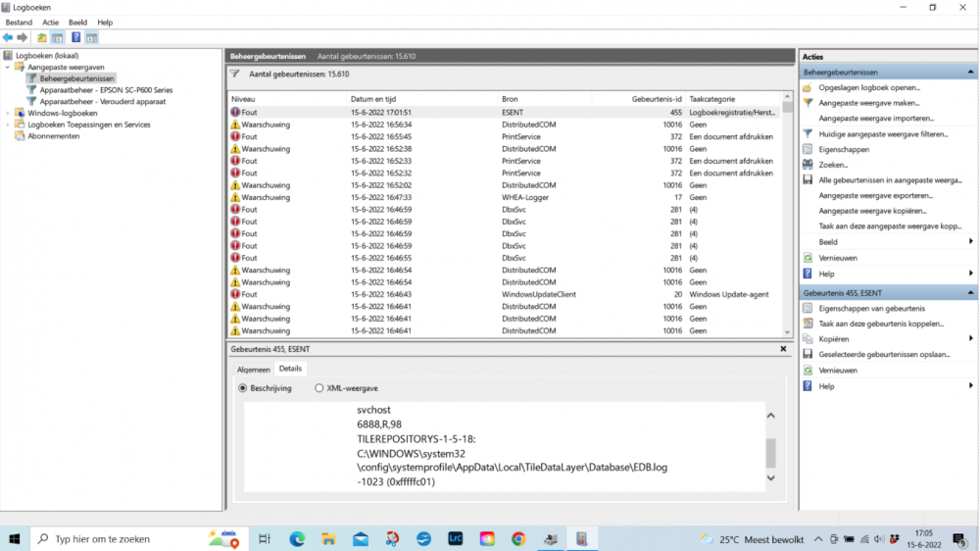Viewport: 980px width, 551px height.
Task: Select Apparaatbeheer - EPSON SC-P600 Series view
Action: pyautogui.click(x=106, y=89)
